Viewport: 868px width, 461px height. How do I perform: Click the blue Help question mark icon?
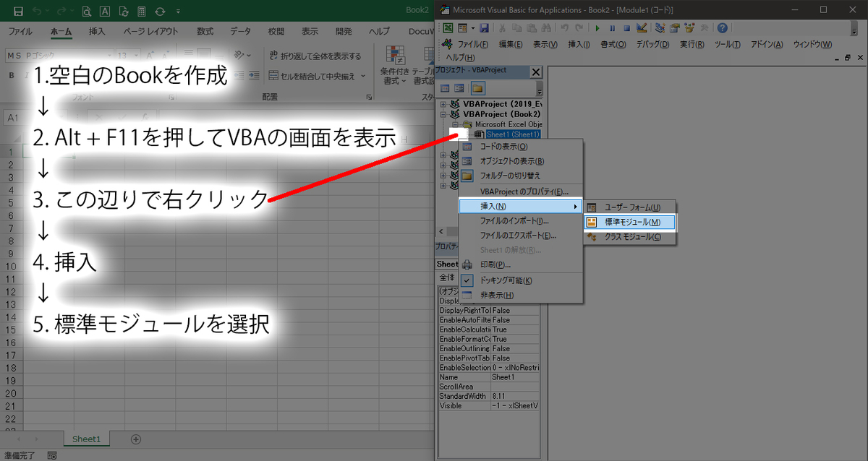pos(722,28)
